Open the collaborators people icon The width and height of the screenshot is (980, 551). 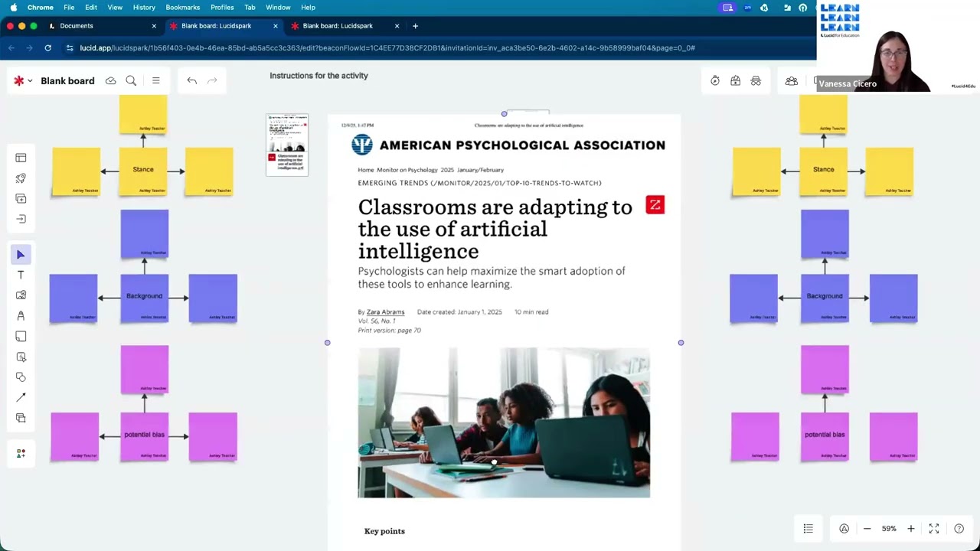tap(792, 80)
